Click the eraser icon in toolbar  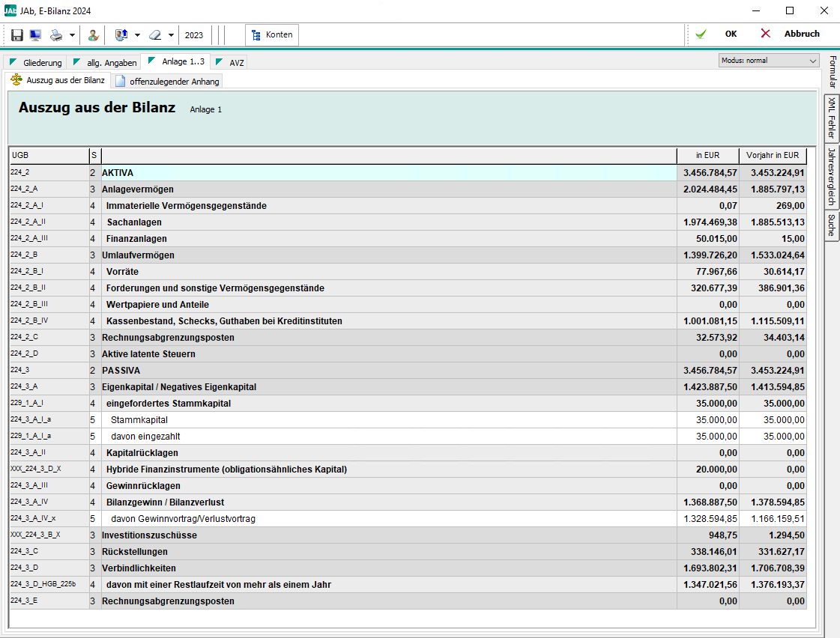[x=154, y=34]
